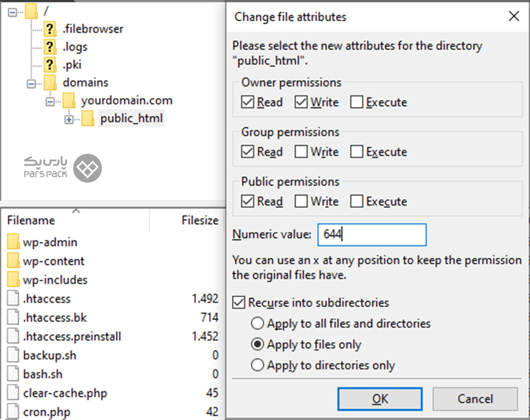Click the wp-content folder icon
This screenshot has width=530, height=420.
[14, 261]
